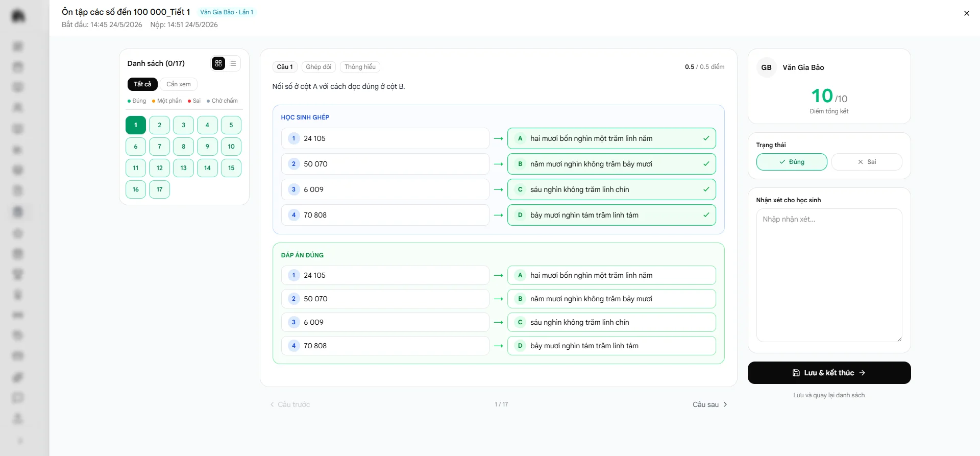Click the Chờ chấm legend label
This screenshot has height=456, width=980.
pos(222,101)
